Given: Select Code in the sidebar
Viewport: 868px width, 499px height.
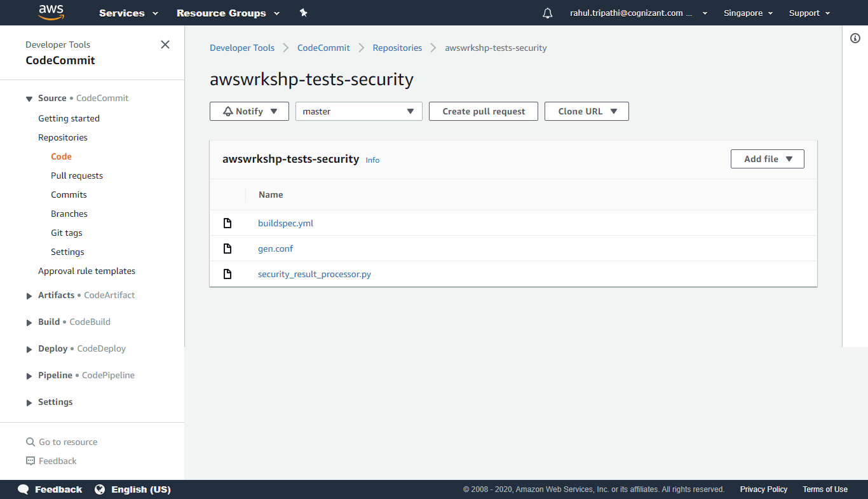Looking at the screenshot, I should pyautogui.click(x=61, y=156).
